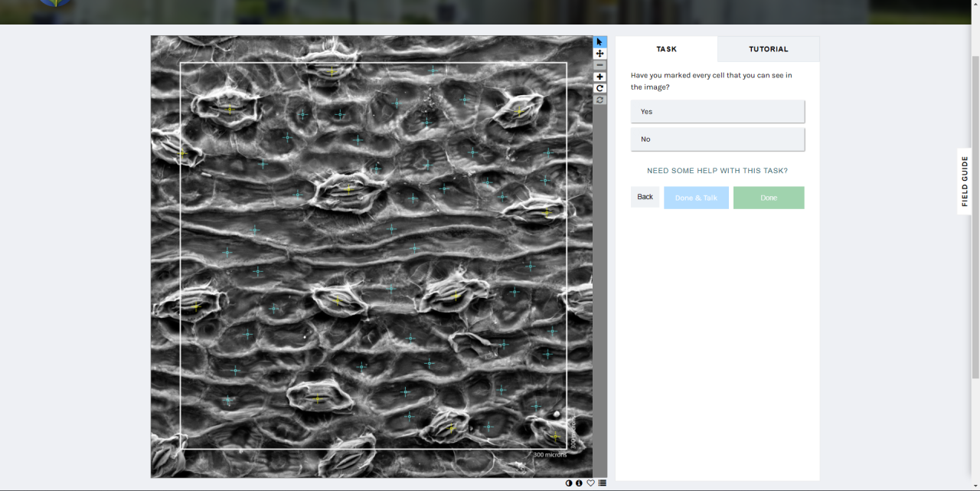Image resolution: width=980 pixels, height=491 pixels.
Task: Click the Done & Talk button
Action: tap(696, 198)
